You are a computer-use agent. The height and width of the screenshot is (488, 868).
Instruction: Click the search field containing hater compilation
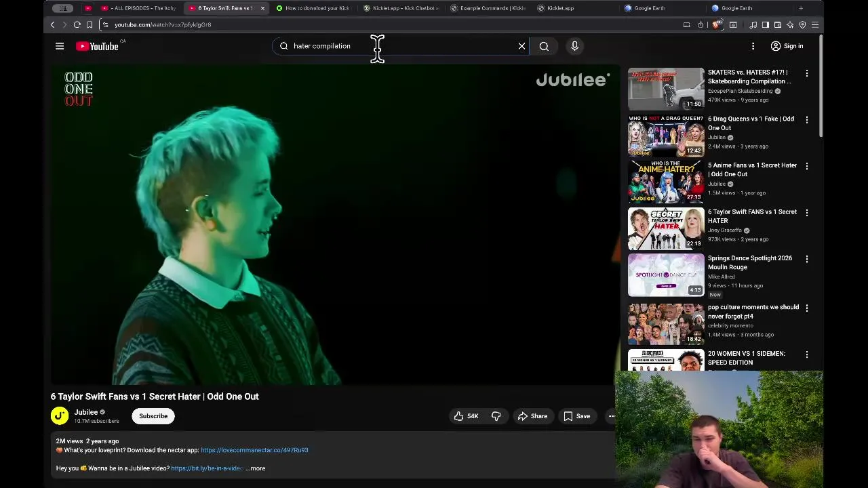pyautogui.click(x=400, y=46)
